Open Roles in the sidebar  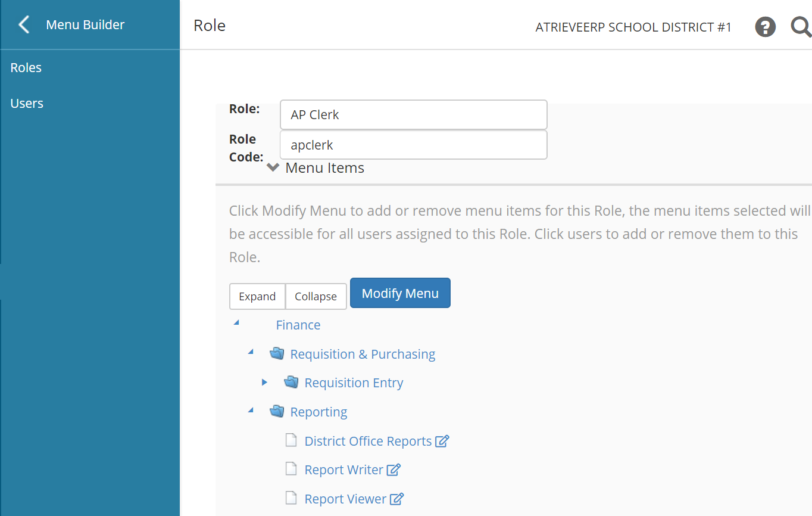[x=26, y=68]
